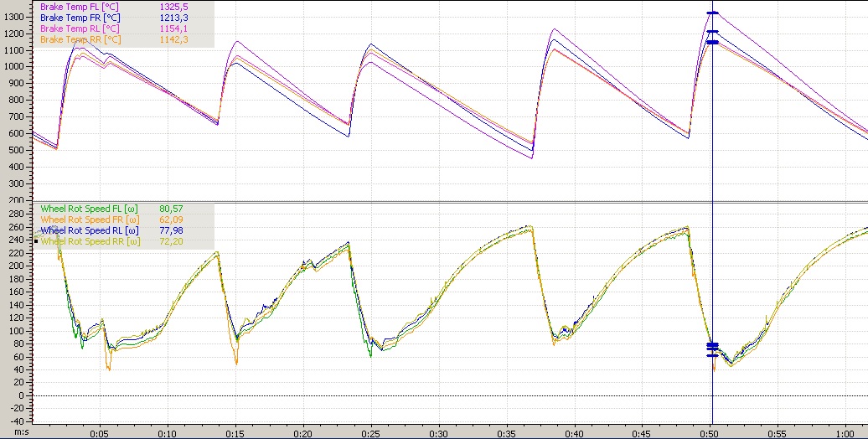
Task: Click the 0:50 time axis label
Action: [709, 434]
